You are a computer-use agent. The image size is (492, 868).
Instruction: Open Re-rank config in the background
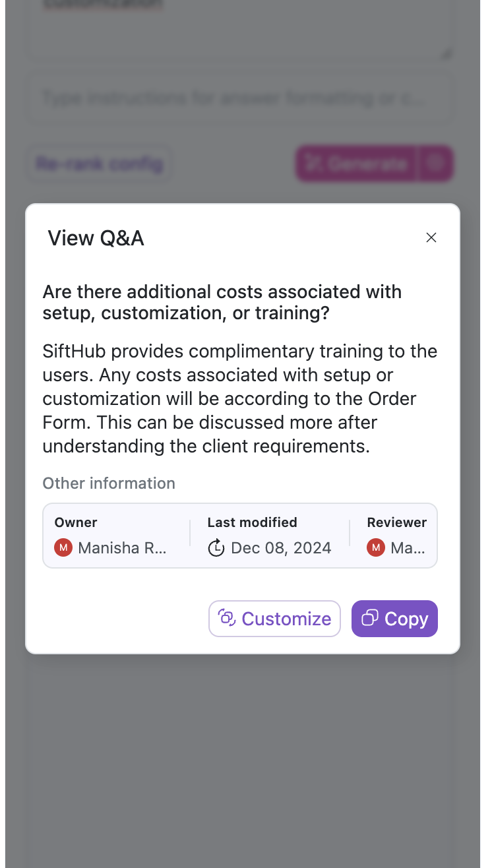pyautogui.click(x=100, y=164)
